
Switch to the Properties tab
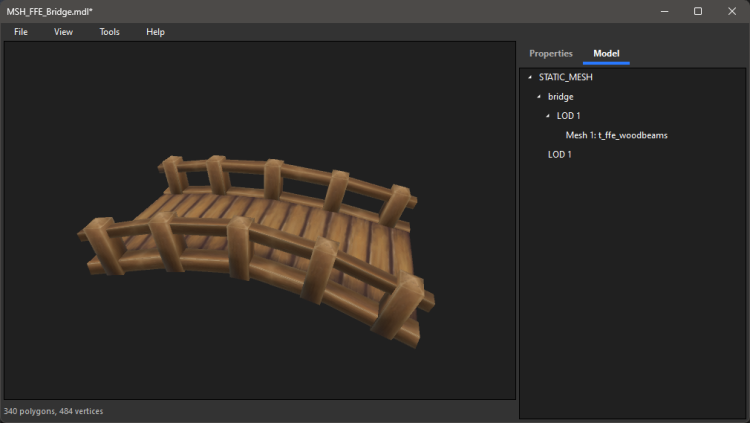pos(551,53)
